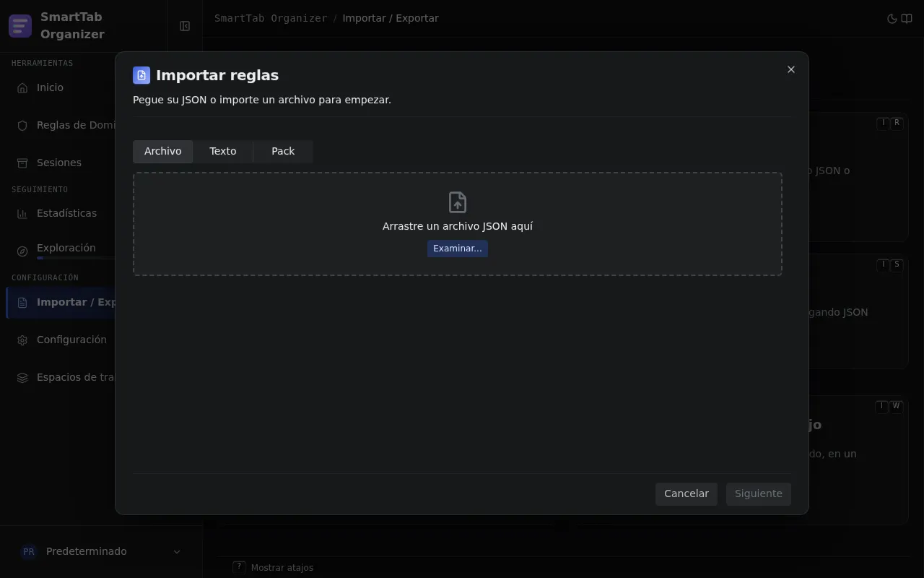Image resolution: width=924 pixels, height=578 pixels.
Task: Open Inicio home icon in sidebar
Action: coord(22,87)
